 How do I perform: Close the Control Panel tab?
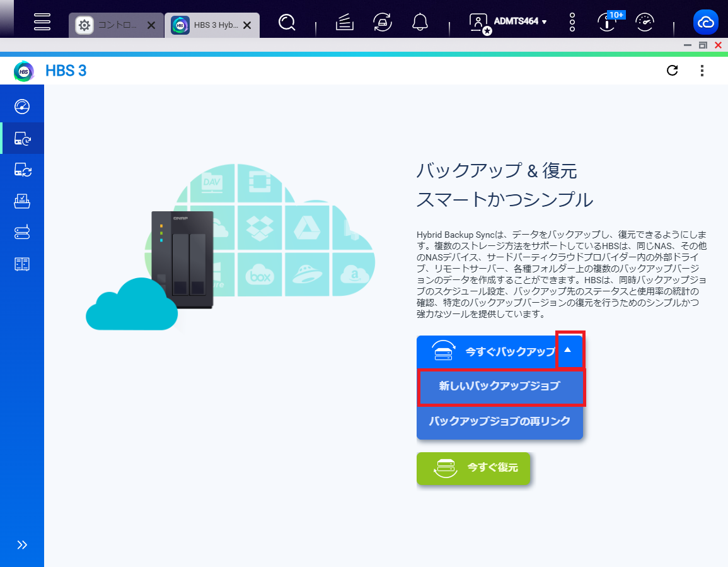click(x=151, y=25)
